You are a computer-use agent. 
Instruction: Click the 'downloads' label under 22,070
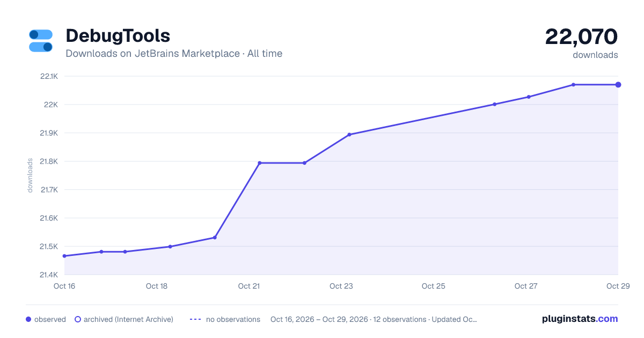595,55
